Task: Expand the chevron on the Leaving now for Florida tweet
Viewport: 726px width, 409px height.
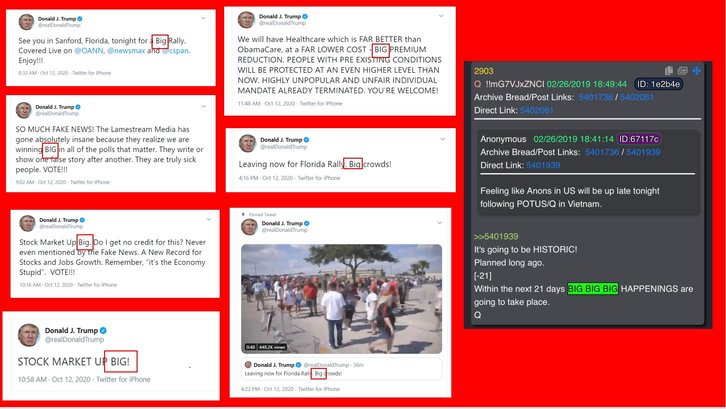Action: (x=443, y=139)
